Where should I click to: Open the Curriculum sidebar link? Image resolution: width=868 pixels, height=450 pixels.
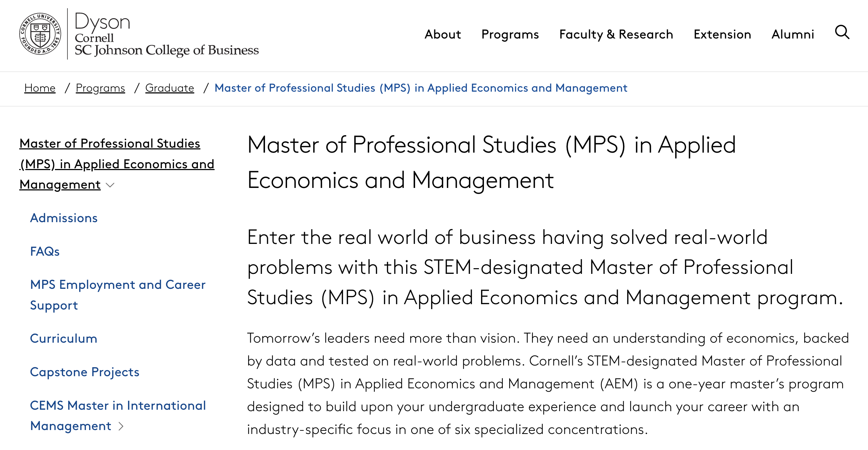coord(63,338)
